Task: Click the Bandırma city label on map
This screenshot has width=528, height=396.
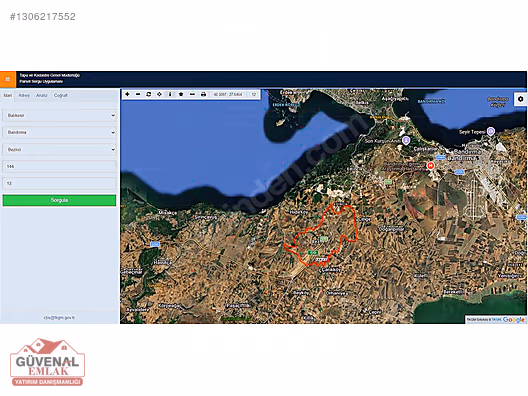Action: pos(465,155)
